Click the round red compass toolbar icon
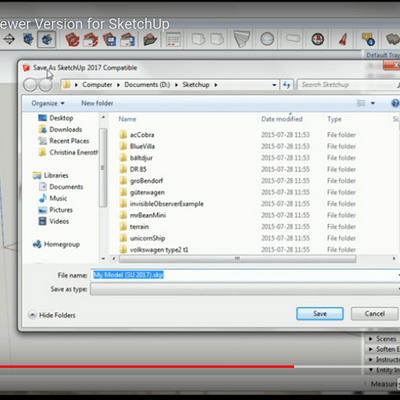The height and width of the screenshot is (400, 400). click(x=318, y=39)
